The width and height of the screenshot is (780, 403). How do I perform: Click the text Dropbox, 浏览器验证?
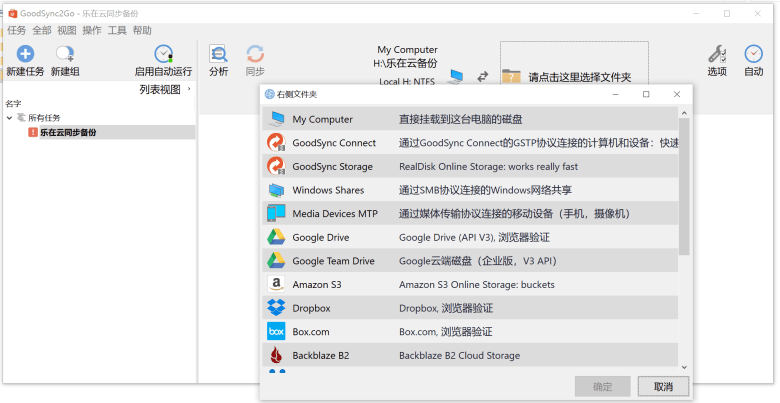(446, 308)
